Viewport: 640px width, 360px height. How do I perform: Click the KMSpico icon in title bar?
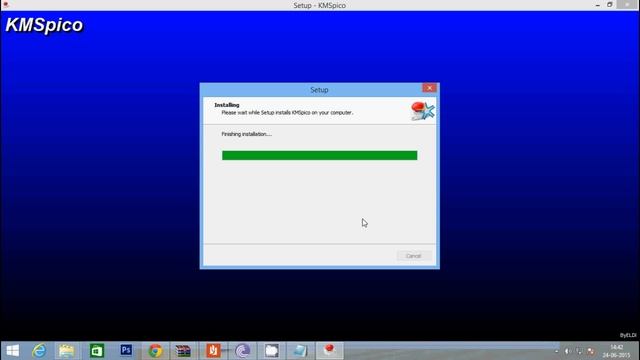point(6,5)
